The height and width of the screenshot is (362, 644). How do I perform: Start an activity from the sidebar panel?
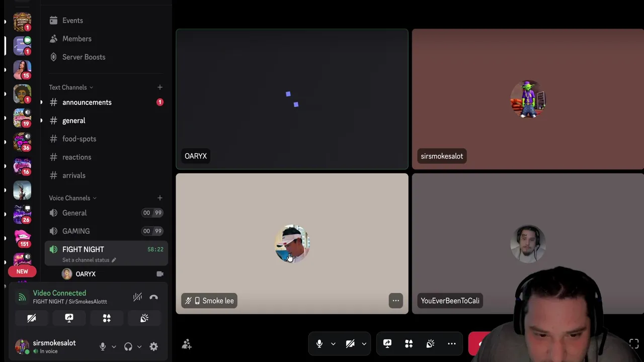click(107, 318)
